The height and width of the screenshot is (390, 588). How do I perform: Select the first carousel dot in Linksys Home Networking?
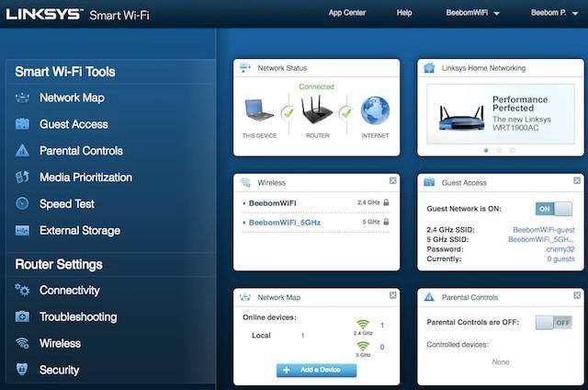(486, 150)
